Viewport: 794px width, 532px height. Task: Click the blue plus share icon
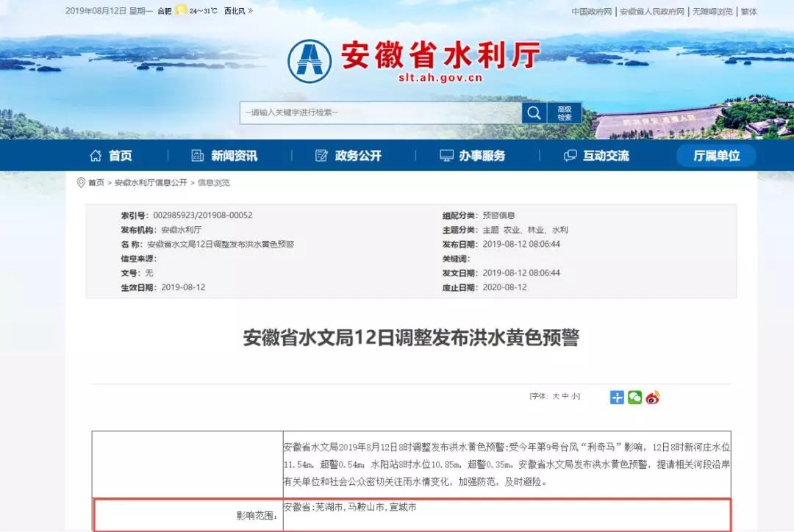[617, 398]
